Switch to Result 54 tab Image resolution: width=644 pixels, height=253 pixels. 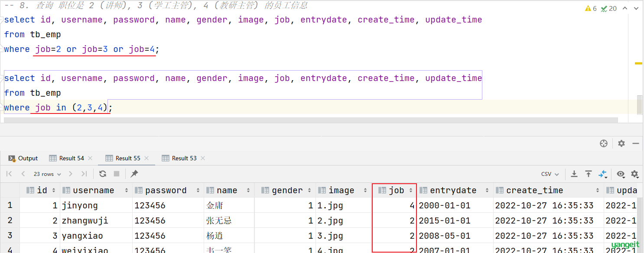point(66,158)
